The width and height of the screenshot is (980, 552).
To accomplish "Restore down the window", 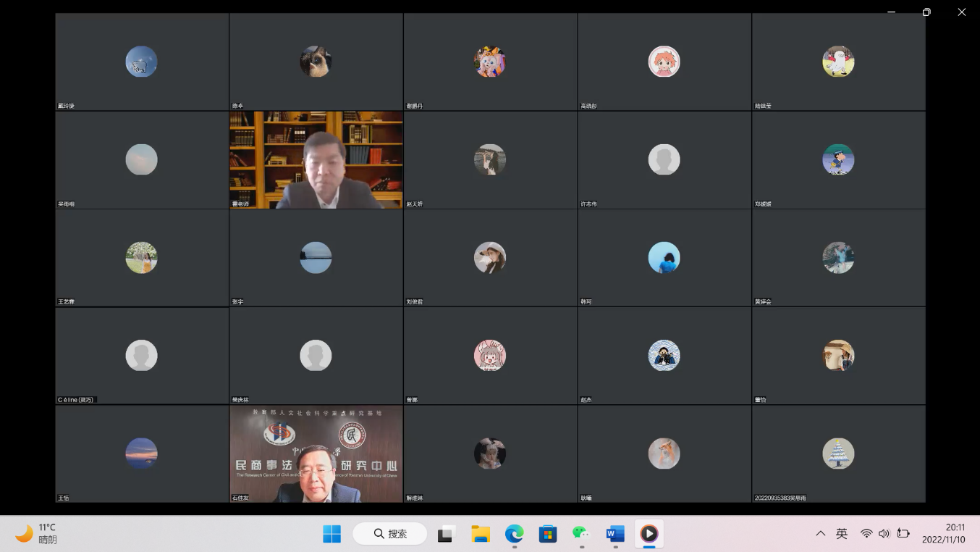I will (x=926, y=12).
